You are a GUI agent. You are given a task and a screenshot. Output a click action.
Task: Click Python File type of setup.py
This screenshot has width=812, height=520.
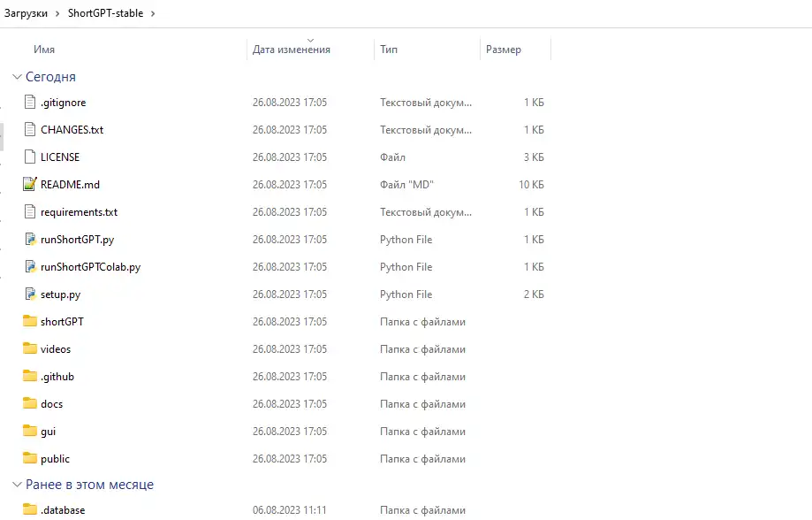point(406,294)
